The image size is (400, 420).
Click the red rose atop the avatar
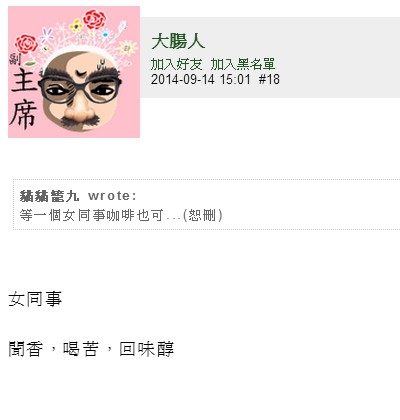pos(94,19)
